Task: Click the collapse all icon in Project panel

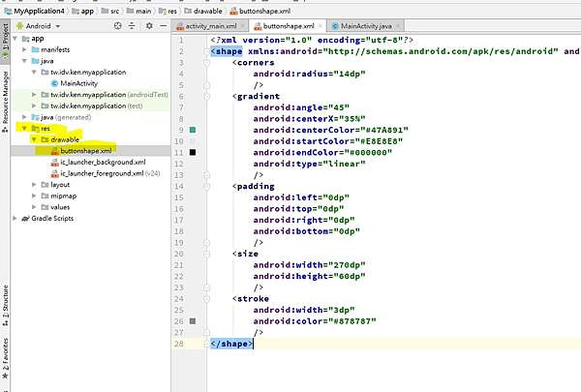Action: pos(132,26)
